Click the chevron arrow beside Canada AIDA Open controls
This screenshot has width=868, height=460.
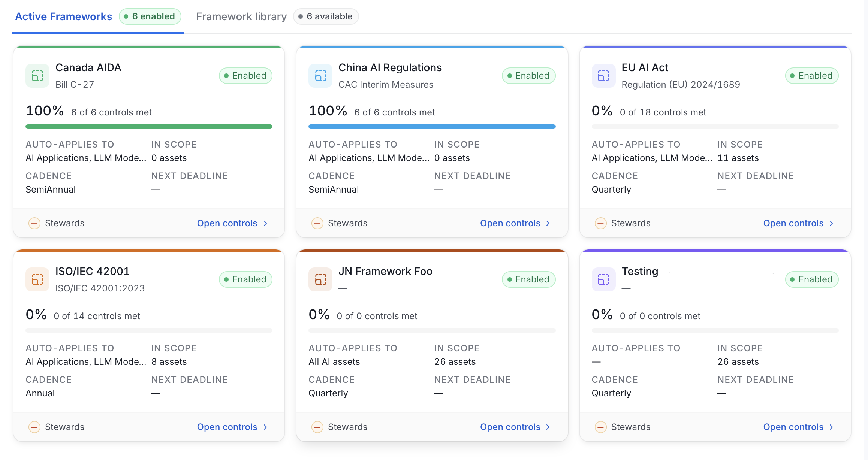pyautogui.click(x=265, y=223)
